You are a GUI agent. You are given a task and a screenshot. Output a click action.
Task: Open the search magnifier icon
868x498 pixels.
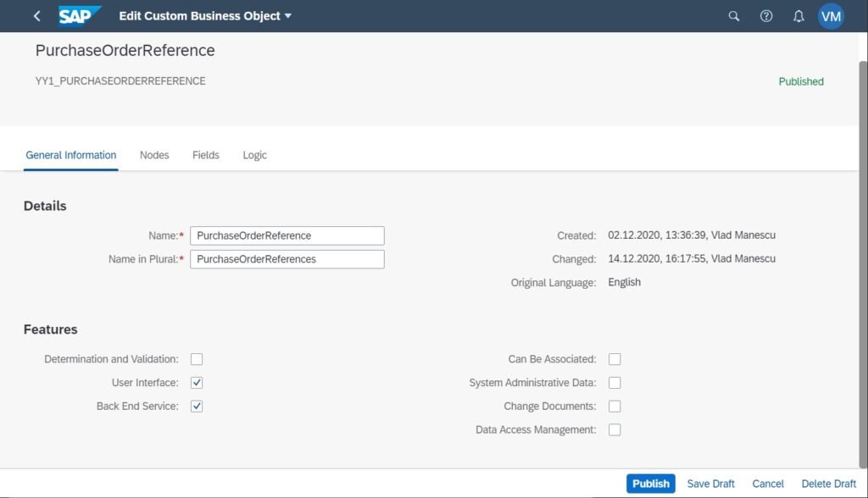point(734,16)
